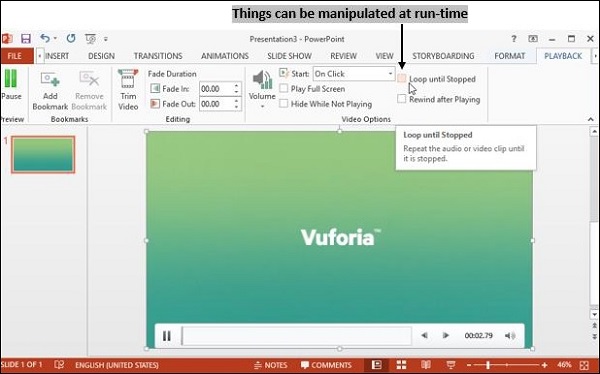This screenshot has width=600, height=374.
Task: Open the REVIEW tab
Action: click(x=343, y=56)
